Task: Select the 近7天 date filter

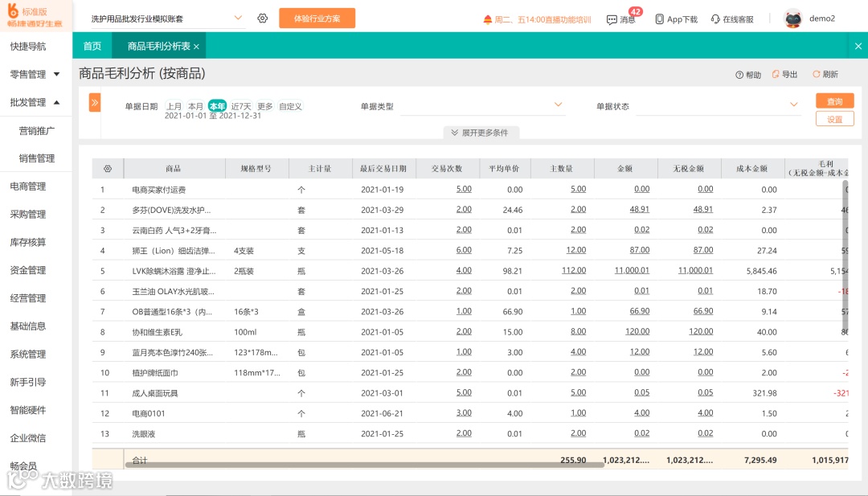Action: [241, 106]
